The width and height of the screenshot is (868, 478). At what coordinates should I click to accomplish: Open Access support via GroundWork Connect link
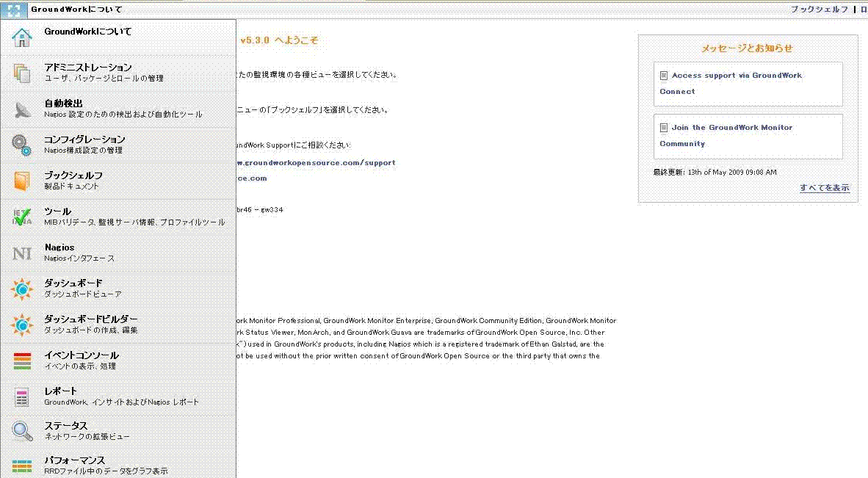(731, 83)
